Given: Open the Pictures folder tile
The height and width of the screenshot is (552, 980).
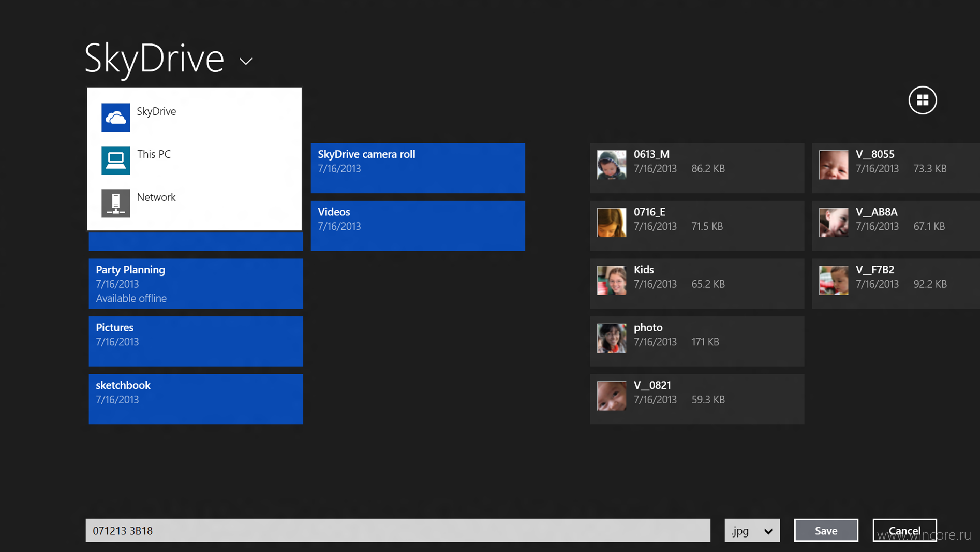Looking at the screenshot, I should (196, 341).
